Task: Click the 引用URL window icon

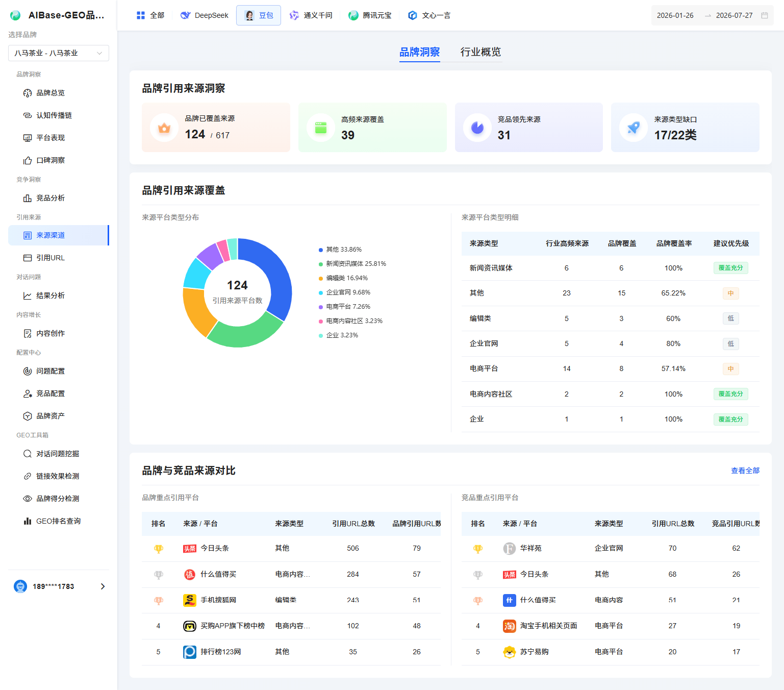Action: tap(28, 258)
